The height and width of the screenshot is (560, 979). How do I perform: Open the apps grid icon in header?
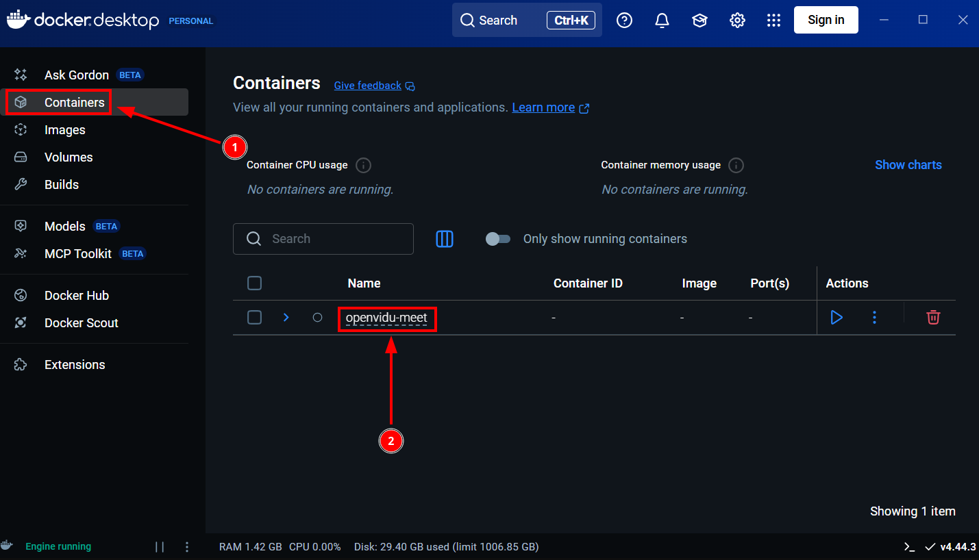[x=774, y=21]
